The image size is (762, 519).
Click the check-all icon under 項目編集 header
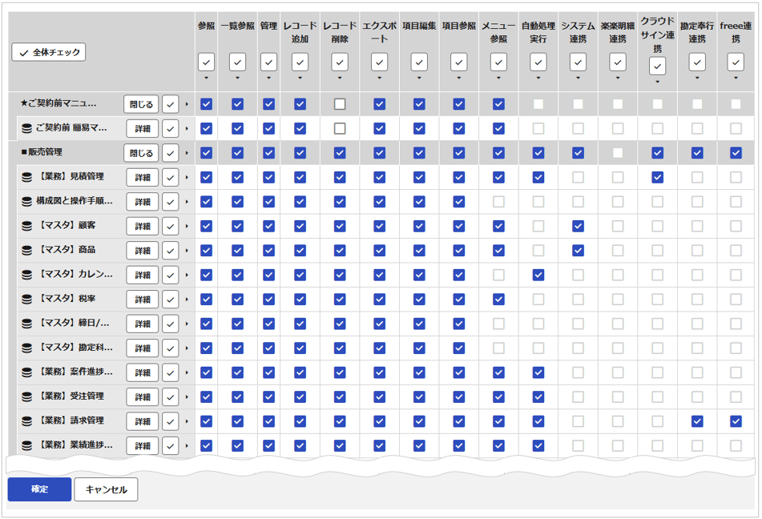[419, 62]
